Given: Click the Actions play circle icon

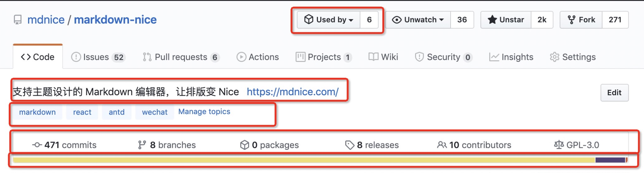Looking at the screenshot, I should (x=241, y=57).
